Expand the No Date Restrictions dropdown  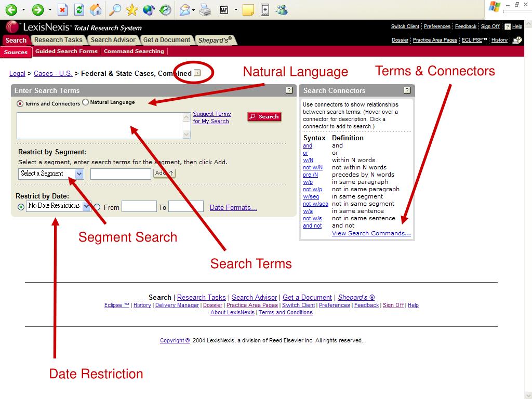coord(87,206)
